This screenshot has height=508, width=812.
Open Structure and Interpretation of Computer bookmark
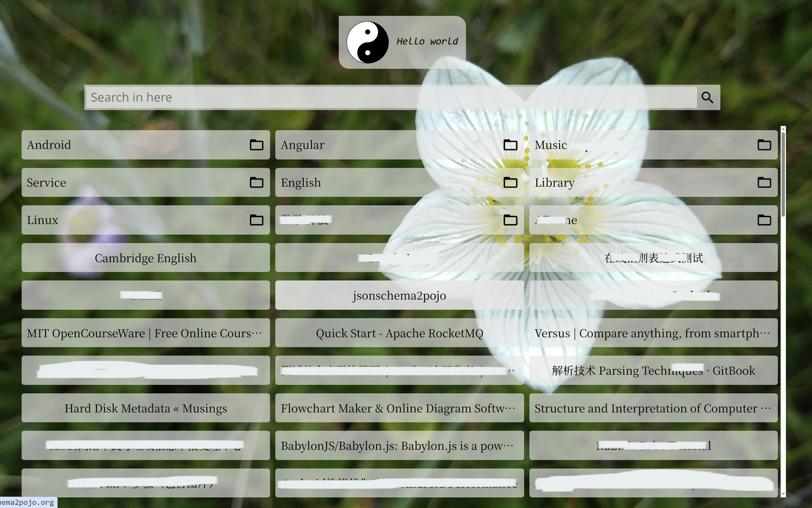coord(653,408)
